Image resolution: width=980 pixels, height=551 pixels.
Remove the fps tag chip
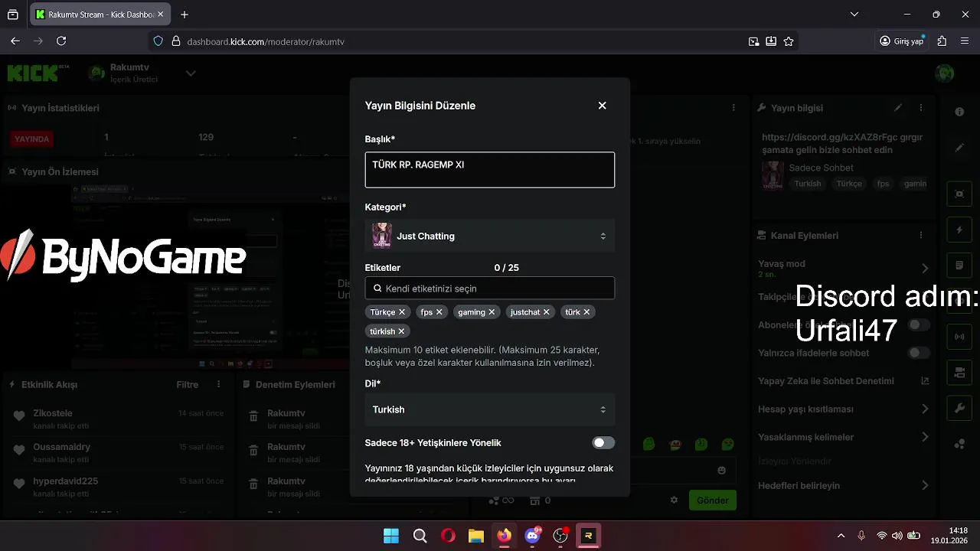click(439, 312)
